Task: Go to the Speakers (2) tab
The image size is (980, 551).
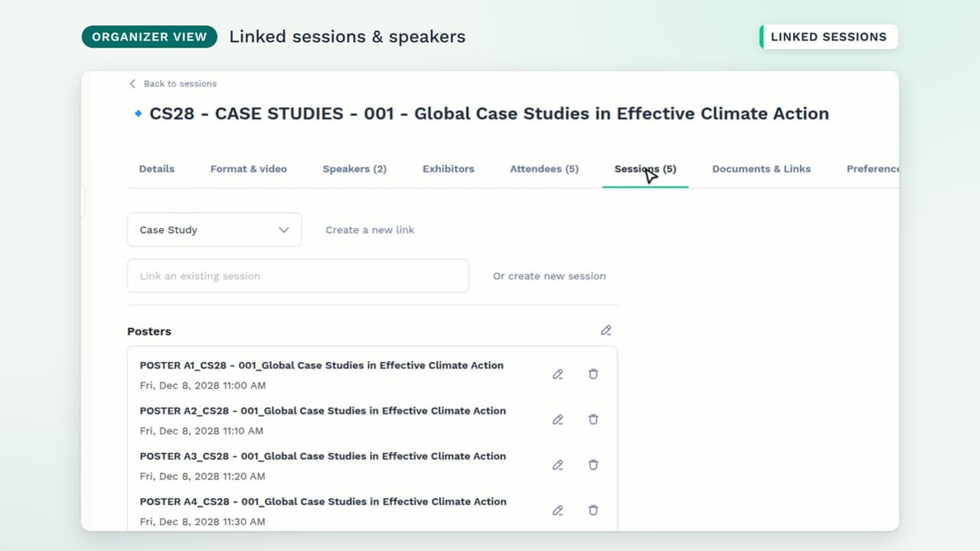Action: pos(354,168)
